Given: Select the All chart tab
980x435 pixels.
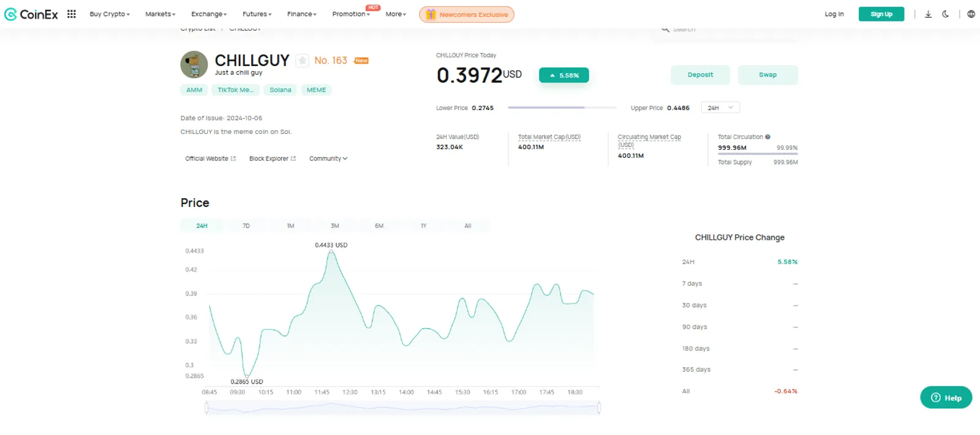Looking at the screenshot, I should (x=468, y=226).
